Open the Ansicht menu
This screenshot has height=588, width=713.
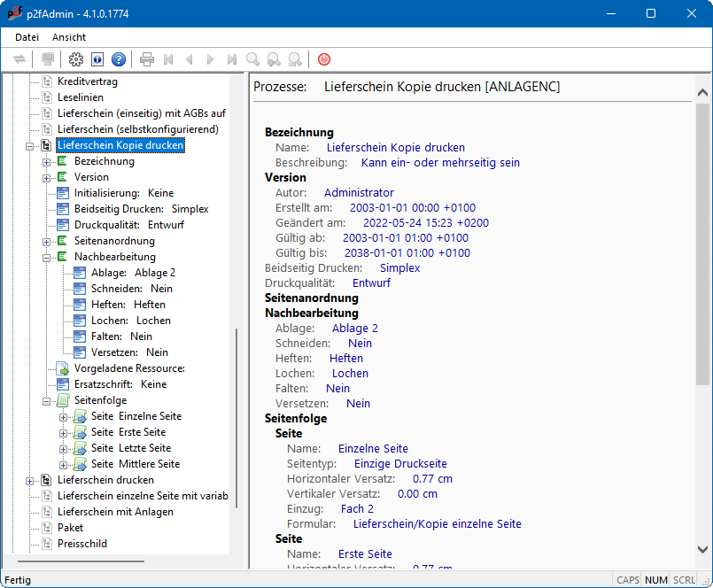[x=69, y=37]
